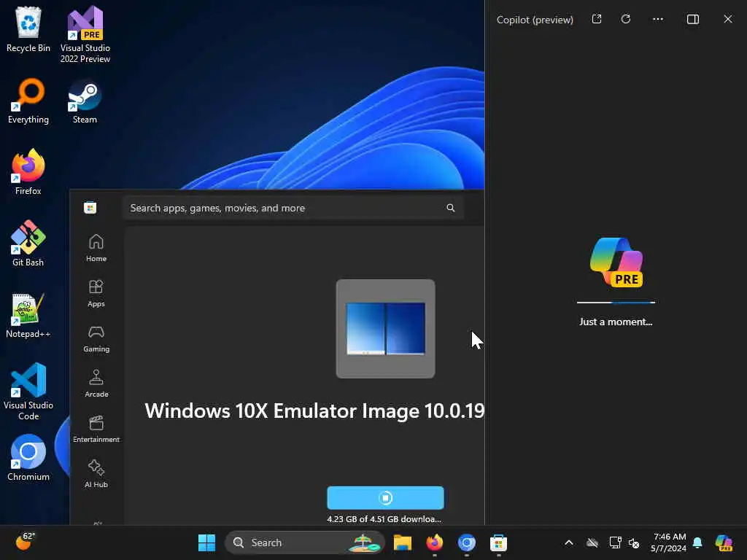
Task: Click the Microsoft Store logo icon
Action: [x=90, y=208]
